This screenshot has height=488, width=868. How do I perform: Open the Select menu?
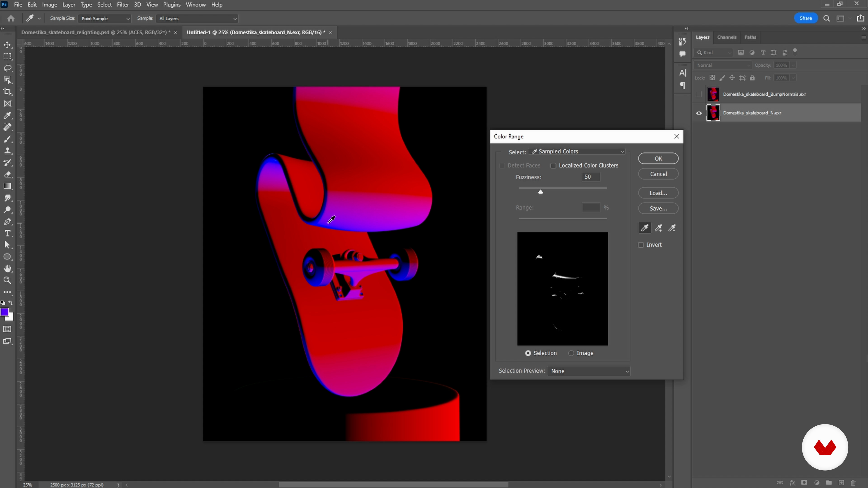(104, 5)
